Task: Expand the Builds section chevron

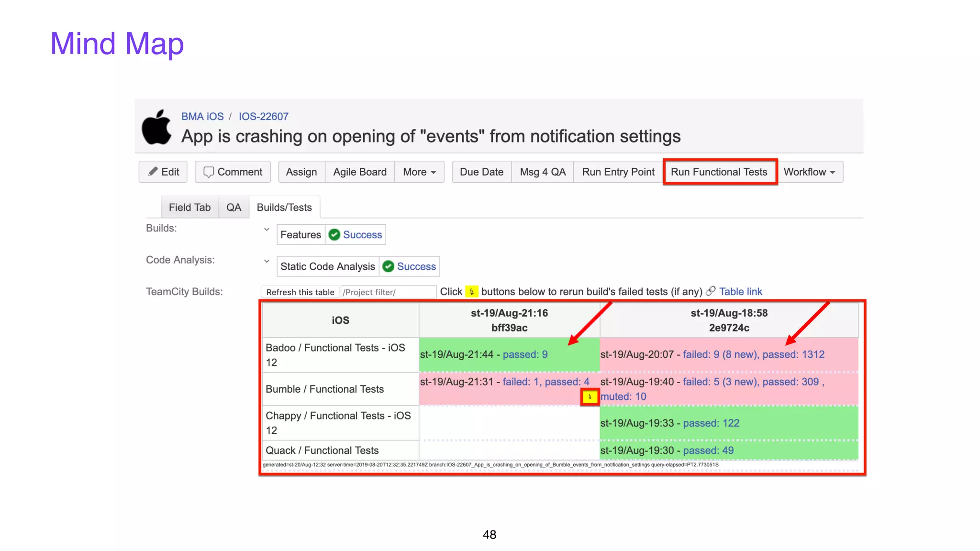Action: point(267,229)
